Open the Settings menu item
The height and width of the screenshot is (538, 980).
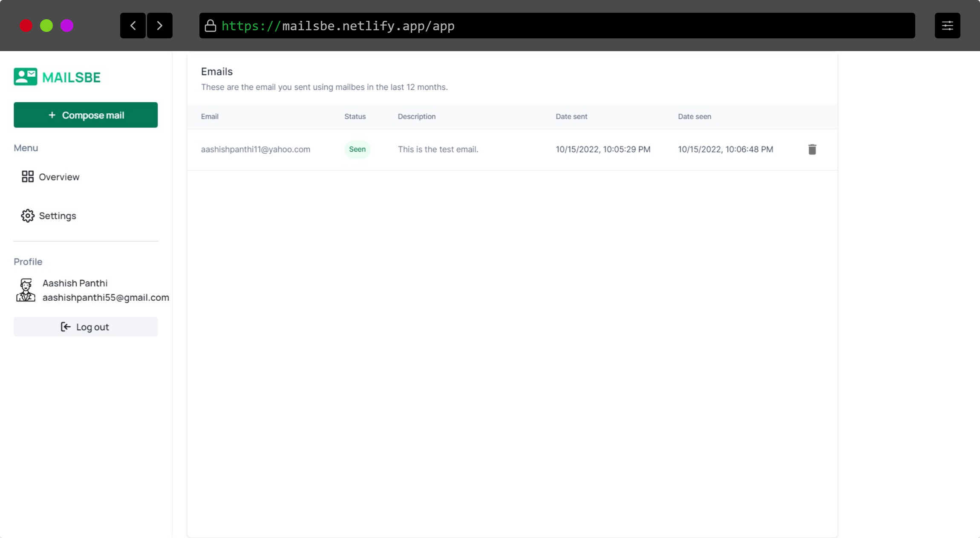58,216
